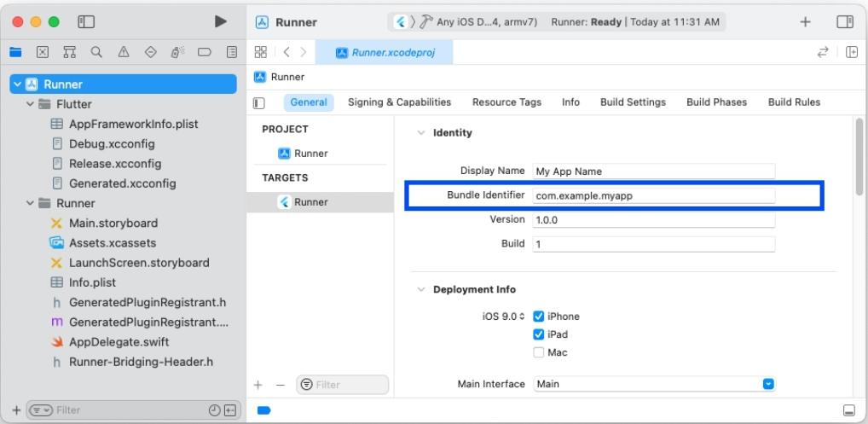Collapse the Identity section
868x424 pixels.
pyautogui.click(x=422, y=133)
